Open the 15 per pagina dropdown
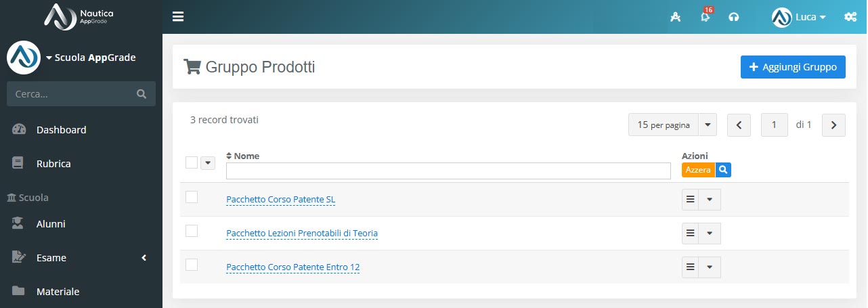The height and width of the screenshot is (308, 868). [x=707, y=125]
